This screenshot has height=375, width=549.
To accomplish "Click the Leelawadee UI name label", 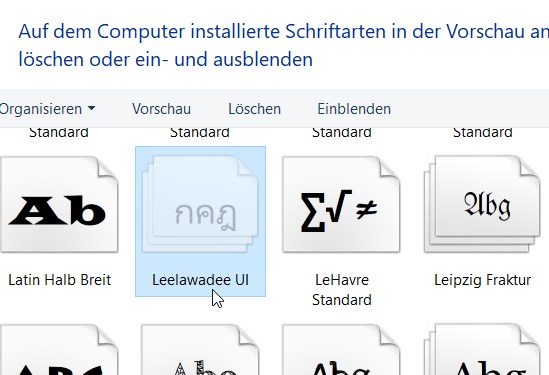I will click(201, 280).
